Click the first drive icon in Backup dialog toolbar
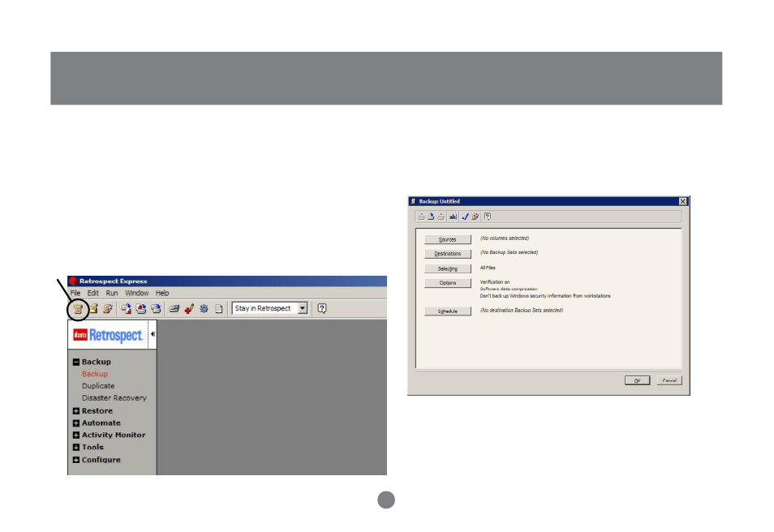The height and width of the screenshot is (532, 774). [422, 217]
